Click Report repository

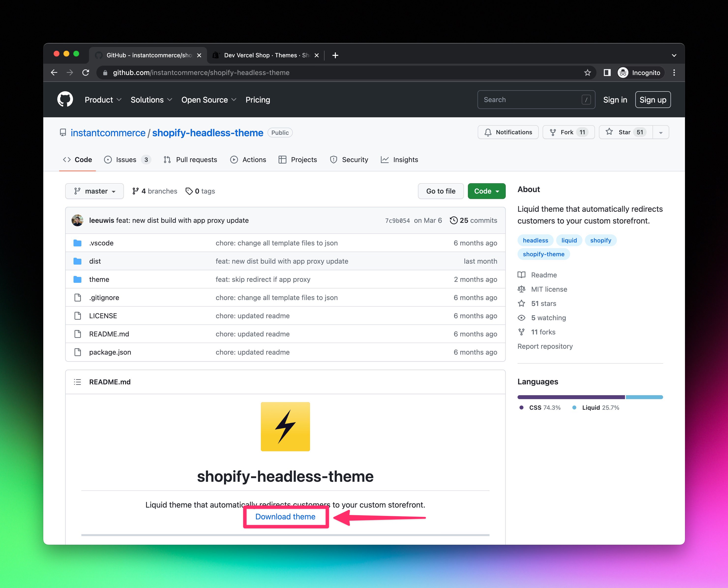(545, 346)
